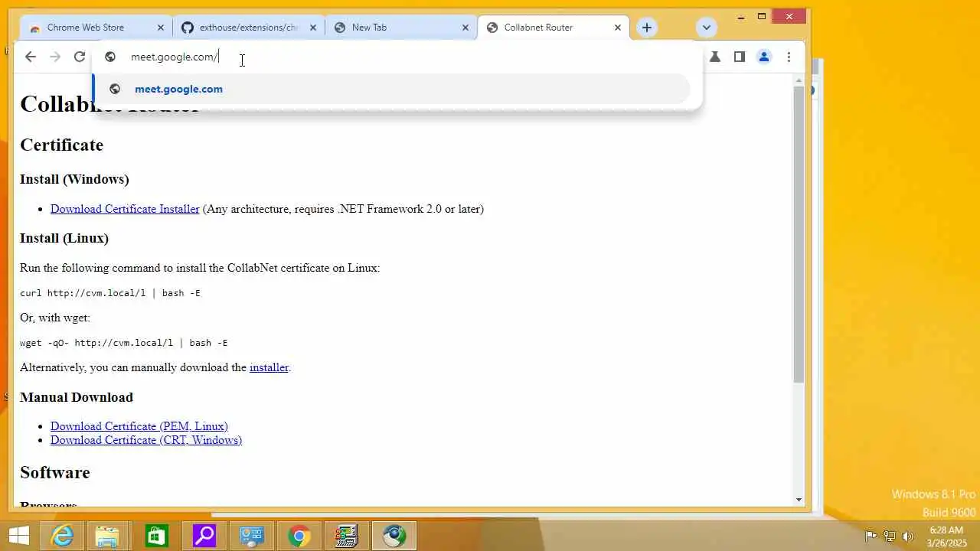Open the profile avatar icon
This screenshot has height=551, width=980.
[764, 57]
